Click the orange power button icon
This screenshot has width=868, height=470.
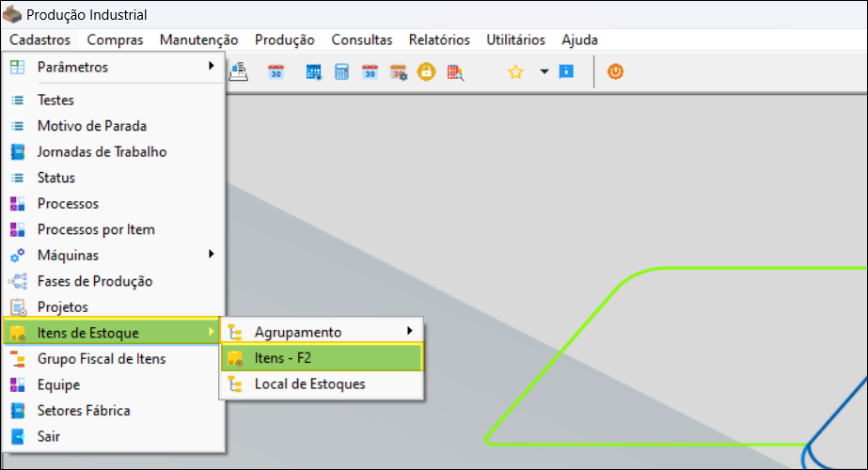615,71
